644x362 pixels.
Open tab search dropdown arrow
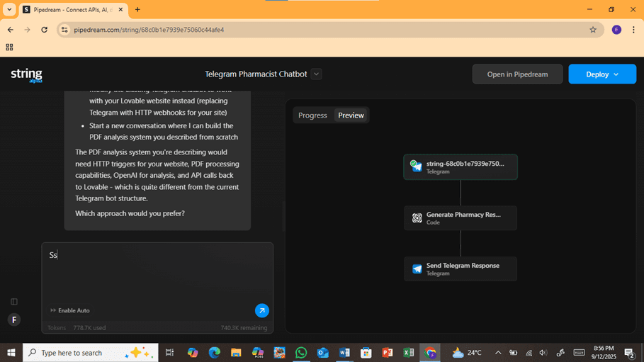tap(9, 9)
